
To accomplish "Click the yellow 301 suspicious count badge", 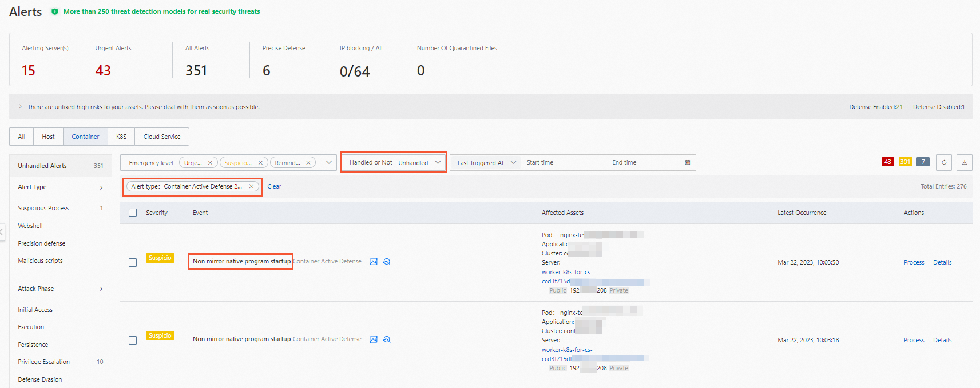I will coord(905,162).
